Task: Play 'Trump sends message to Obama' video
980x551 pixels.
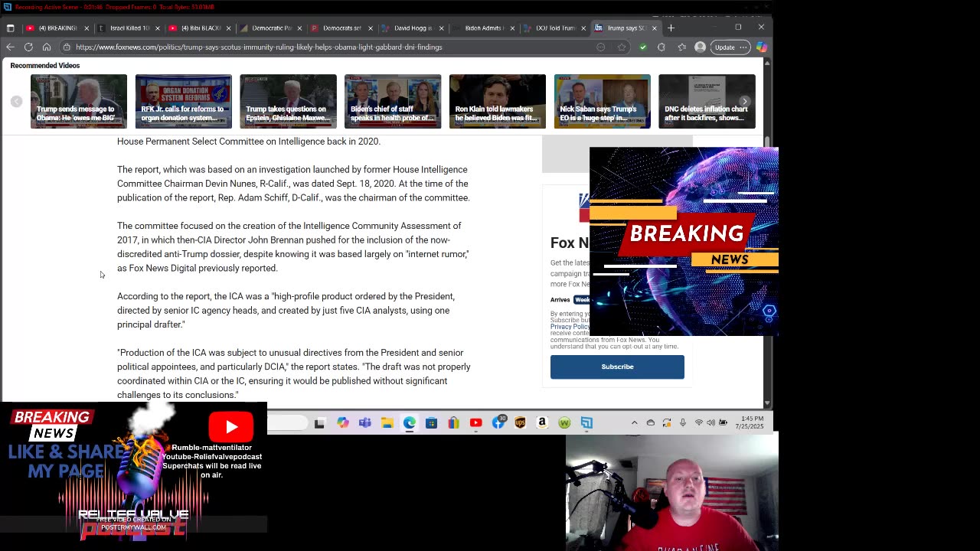Action: (79, 101)
